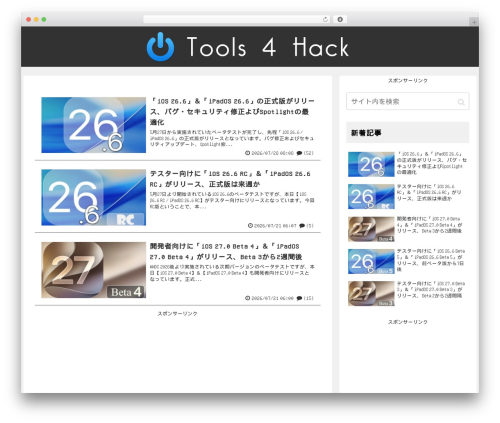Click the comment icon showing (52)
500x423 pixels.
pos(299,153)
